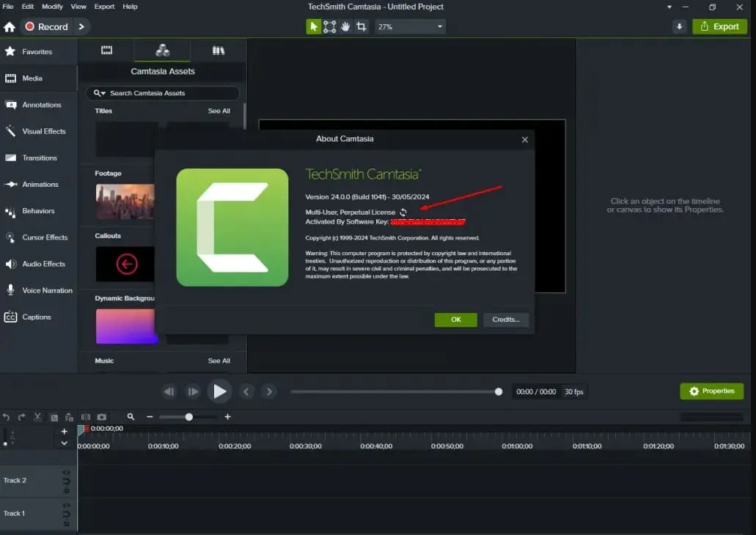Toggle Track 2 visibility eye icon
The image size is (756, 535).
(x=67, y=473)
